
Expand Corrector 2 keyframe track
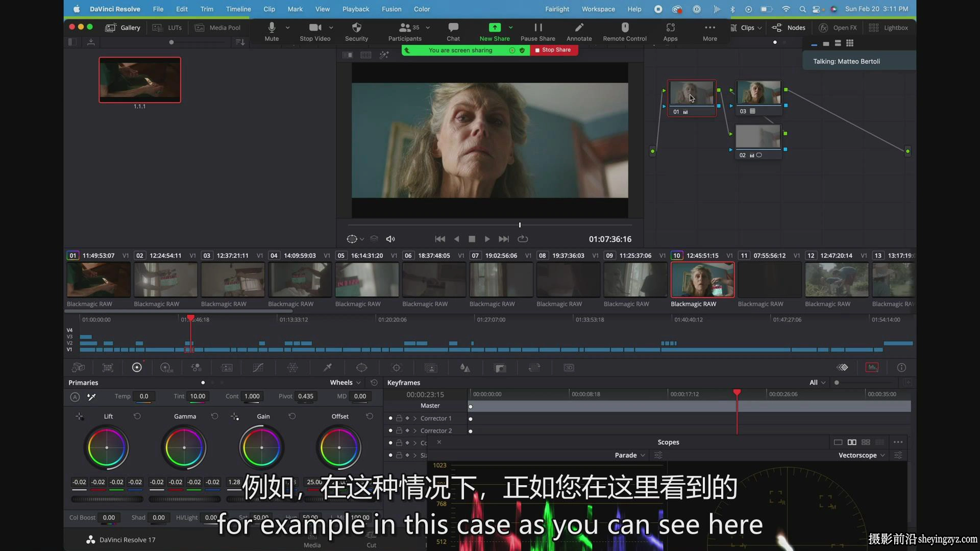[x=415, y=430]
